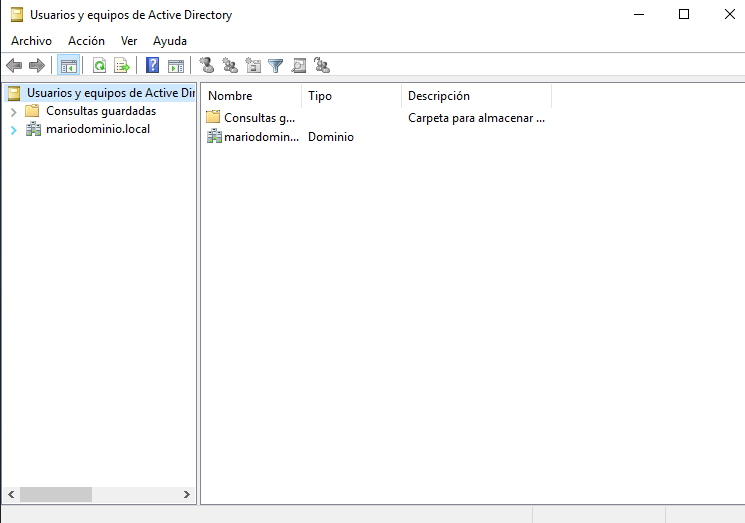Toggle the show/hide action pane icon
Screen dimensions: 745x523
(x=176, y=66)
